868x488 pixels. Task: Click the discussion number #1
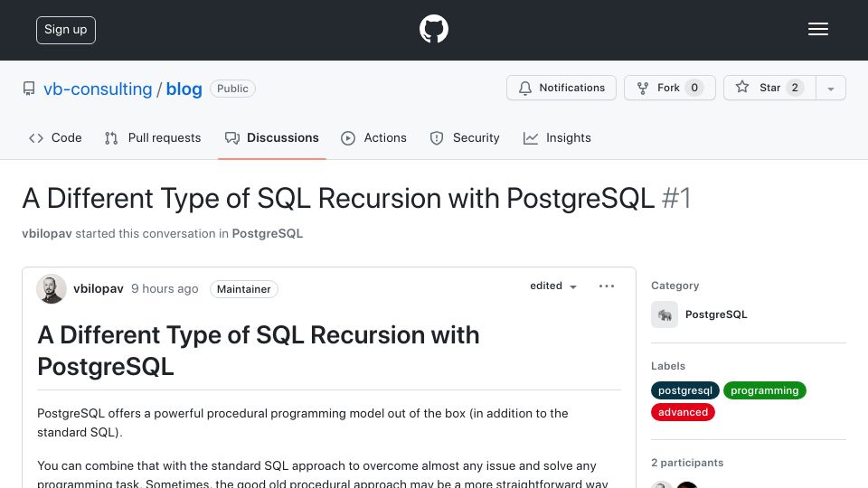(676, 198)
